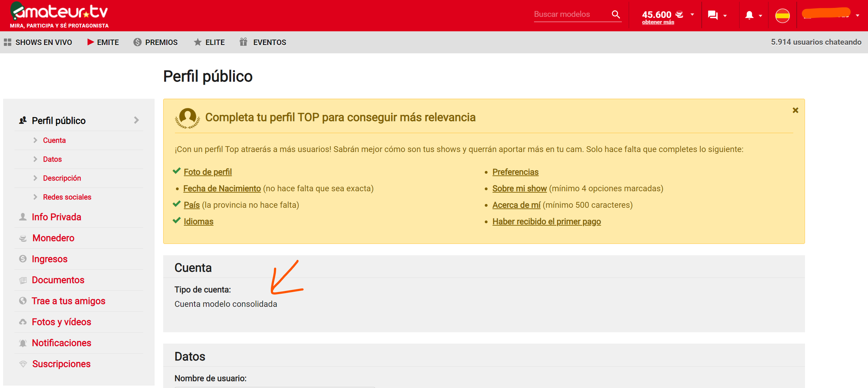Open Monedero section
The image size is (868, 388).
[53, 238]
